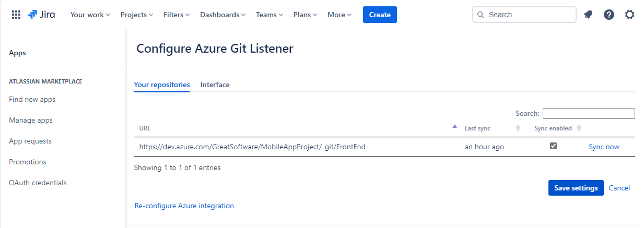The image size is (644, 228).
Task: Open Manage apps in the sidebar
Action: click(x=31, y=120)
